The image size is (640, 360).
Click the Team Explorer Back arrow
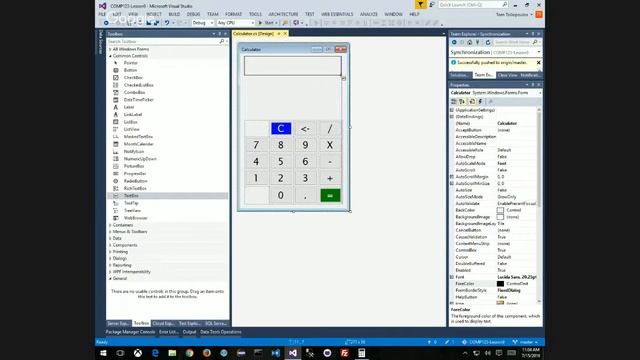[x=454, y=42]
